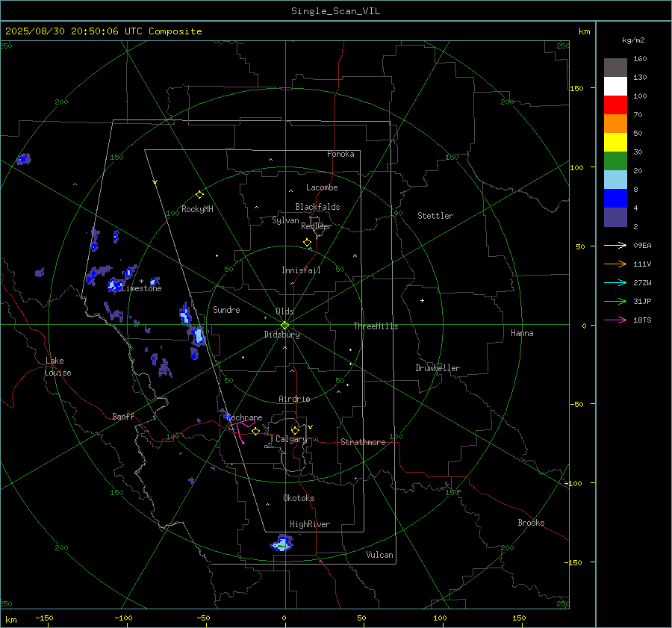Click the Stettler label
Viewport: 672px width, 628px height.
pyautogui.click(x=435, y=216)
